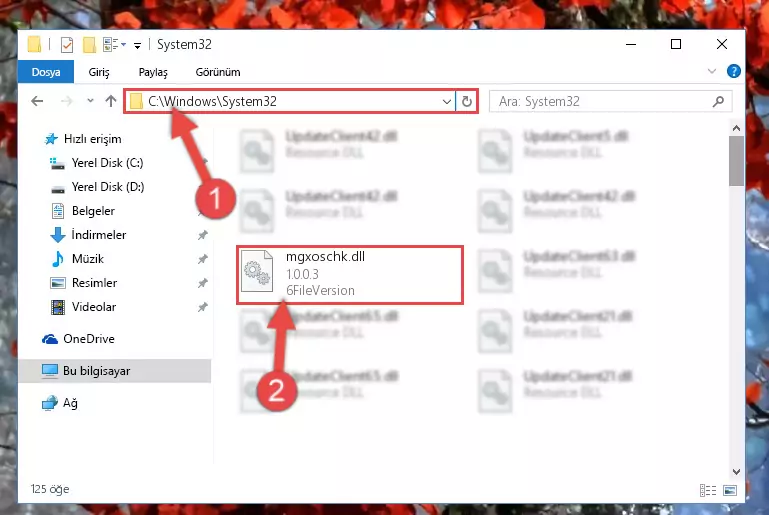Select the mgxoschk.dll file
769x515 pixels.
click(350, 275)
